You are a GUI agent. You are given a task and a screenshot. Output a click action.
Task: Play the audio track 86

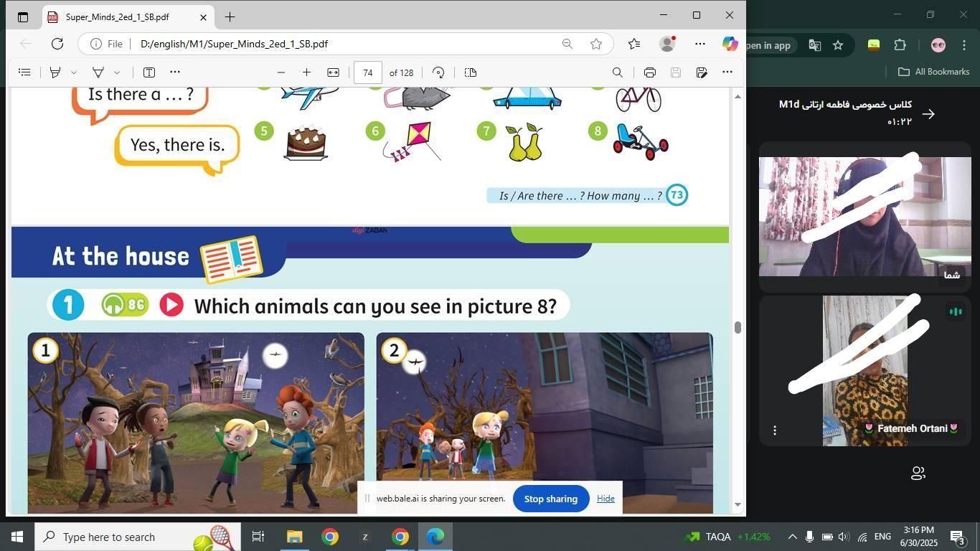[x=125, y=305]
